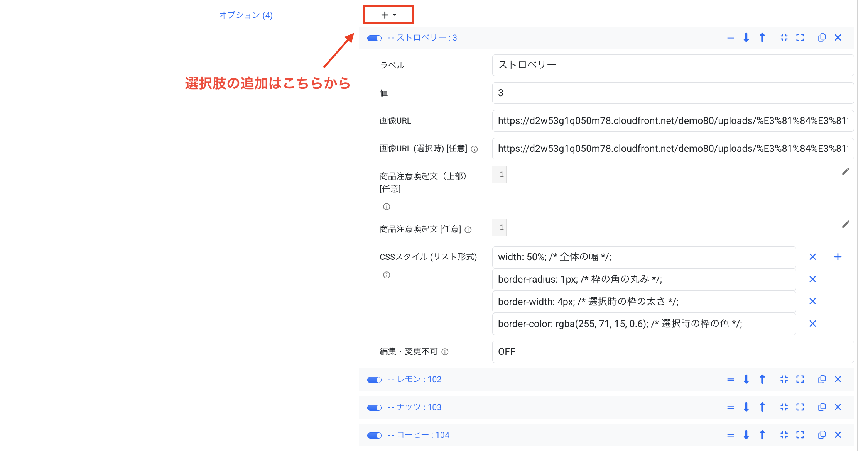This screenshot has width=868, height=451.
Task: Expand the レモン : 102 option
Action: click(x=414, y=379)
